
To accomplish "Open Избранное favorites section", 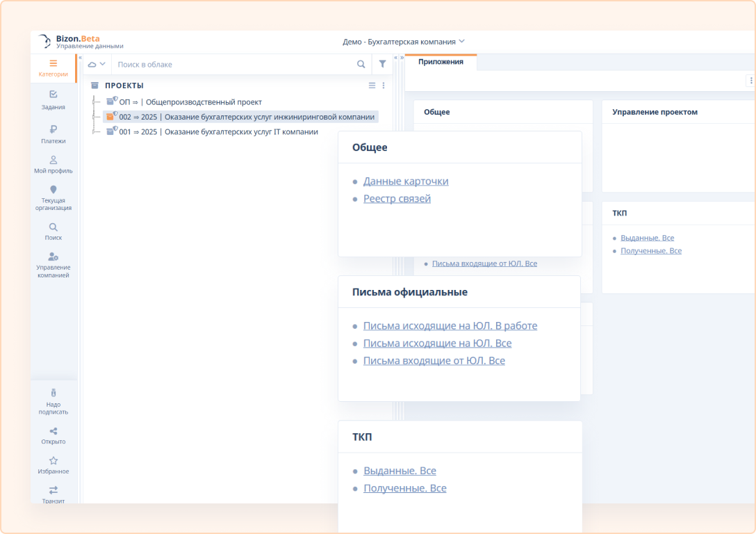I will 54,464.
